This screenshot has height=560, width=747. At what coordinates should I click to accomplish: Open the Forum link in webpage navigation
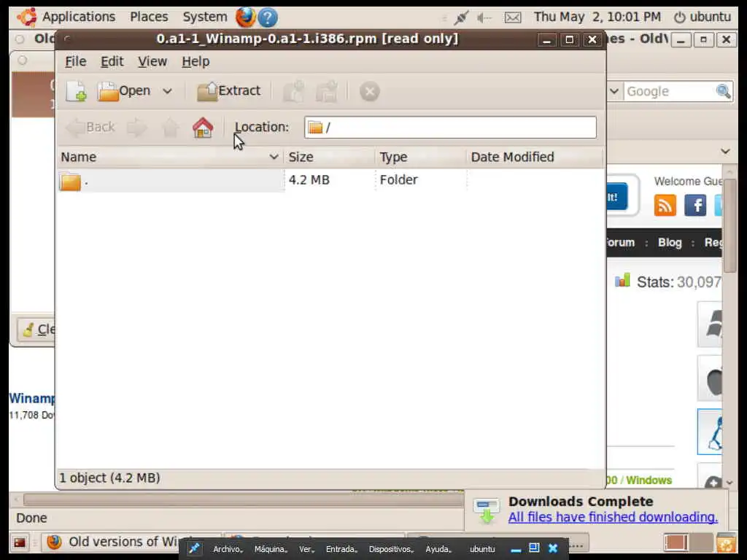[620, 242]
